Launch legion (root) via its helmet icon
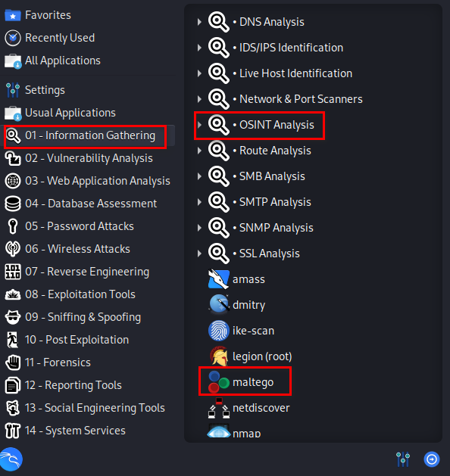 pyautogui.click(x=219, y=356)
